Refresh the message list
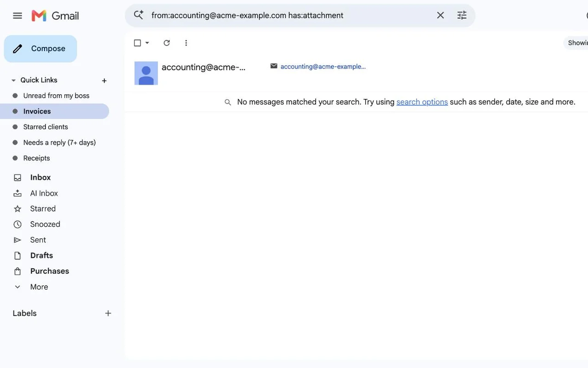Viewport: 588px width, 368px height. tap(167, 43)
